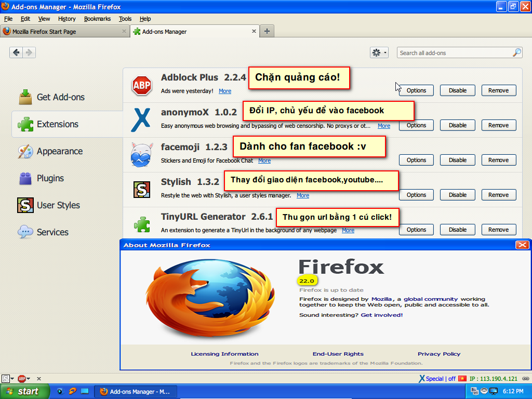Click More link for Adblock Plus
Viewport: 532px width, 399px height.
tap(225, 91)
